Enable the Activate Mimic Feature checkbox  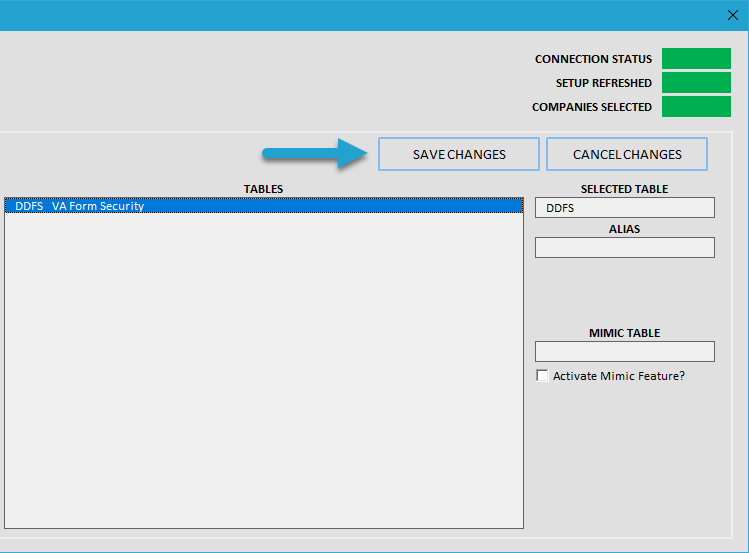542,376
